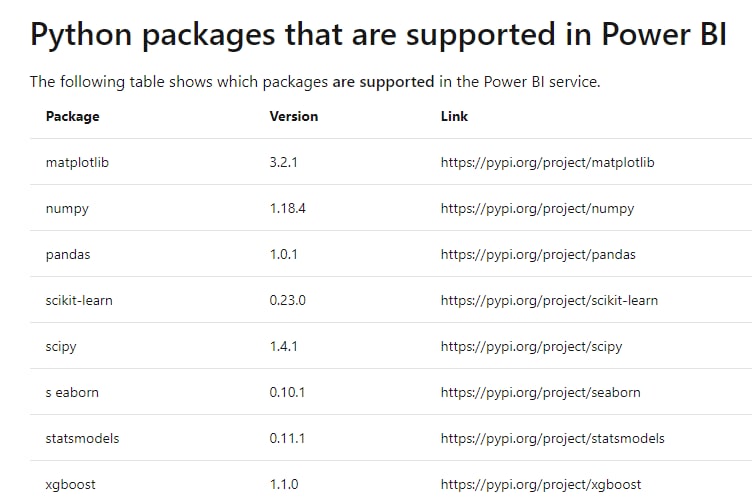The image size is (752, 504).
Task: Click the Link column header
Action: coord(454,117)
